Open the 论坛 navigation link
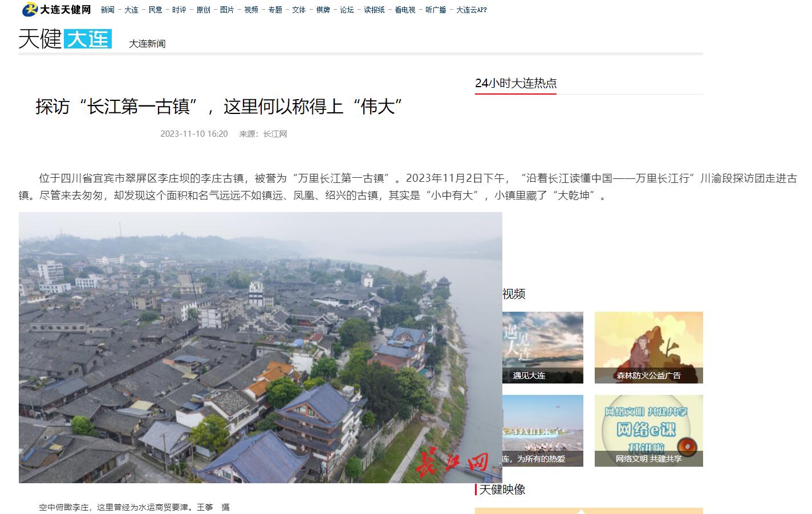812x514 pixels. point(347,10)
